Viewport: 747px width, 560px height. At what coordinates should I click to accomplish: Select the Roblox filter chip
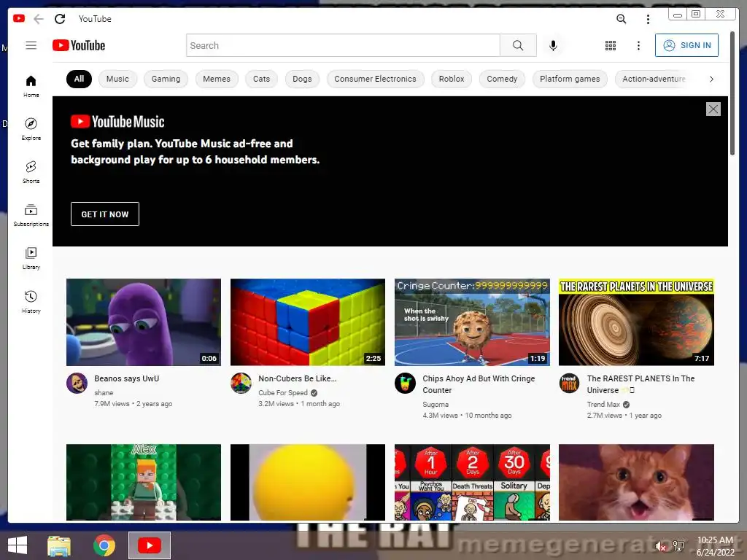[x=452, y=79]
